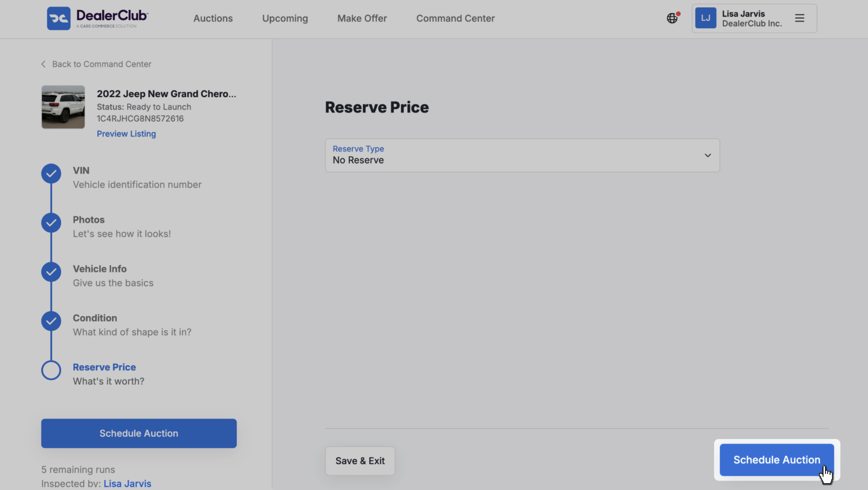Go to the Condition step
This screenshot has height=490, width=868.
(x=95, y=318)
